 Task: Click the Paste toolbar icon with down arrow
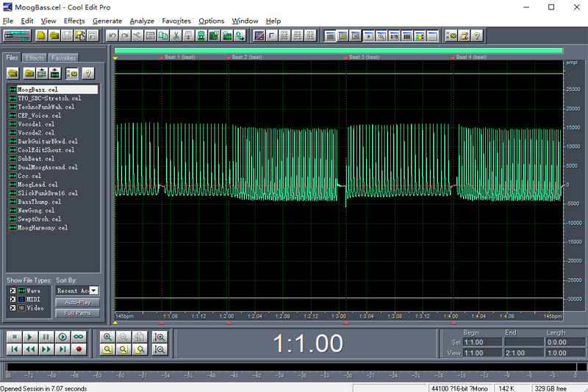tap(189, 35)
